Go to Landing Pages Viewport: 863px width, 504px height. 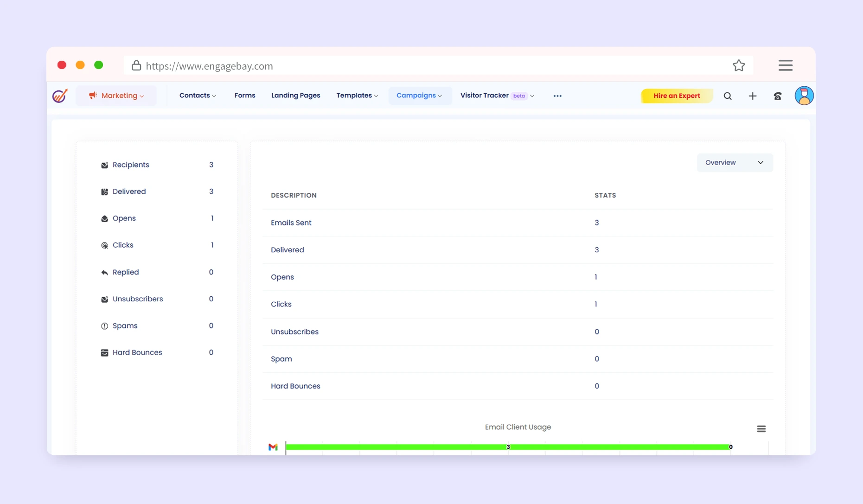click(295, 96)
